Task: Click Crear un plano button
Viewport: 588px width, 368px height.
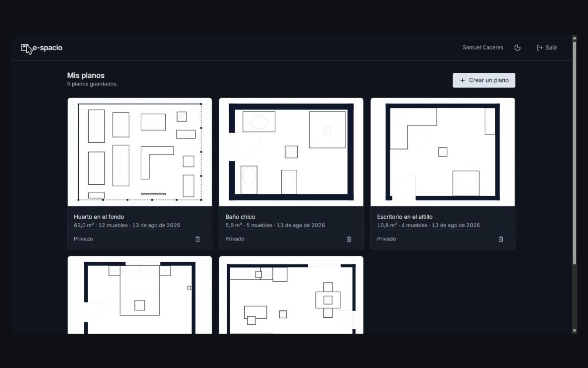Action: [x=484, y=80]
